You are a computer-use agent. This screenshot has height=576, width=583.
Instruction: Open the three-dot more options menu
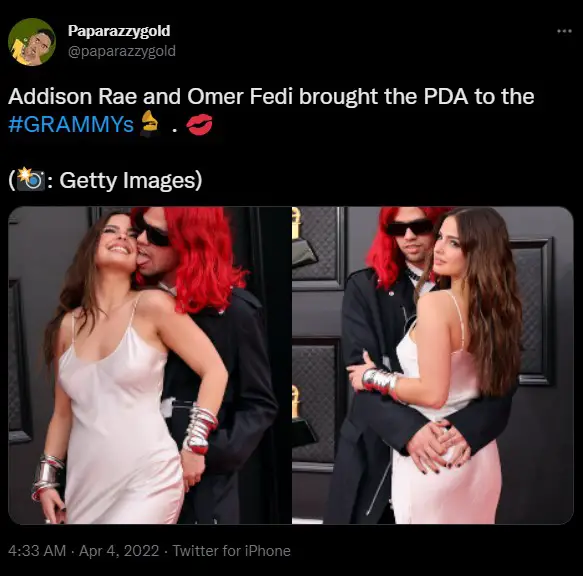(x=564, y=31)
